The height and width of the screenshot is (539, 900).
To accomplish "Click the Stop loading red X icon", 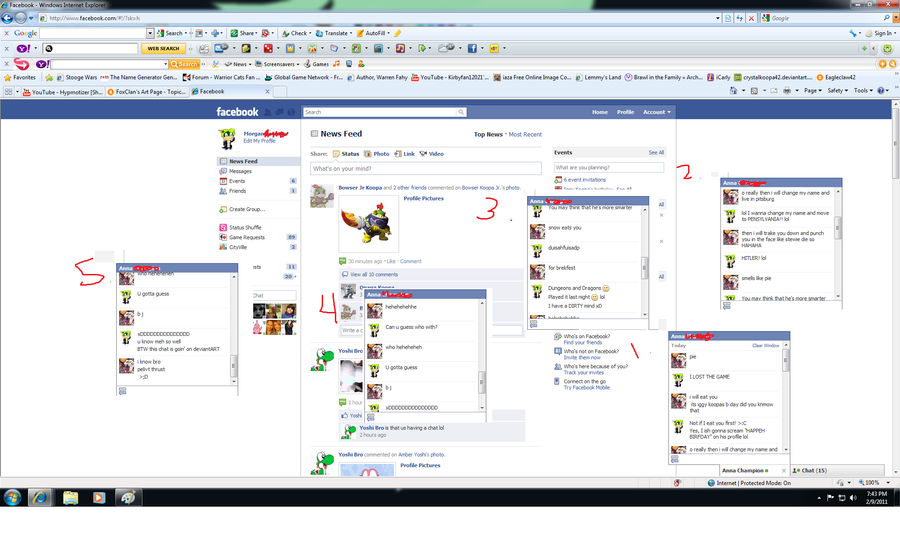I will tap(751, 18).
